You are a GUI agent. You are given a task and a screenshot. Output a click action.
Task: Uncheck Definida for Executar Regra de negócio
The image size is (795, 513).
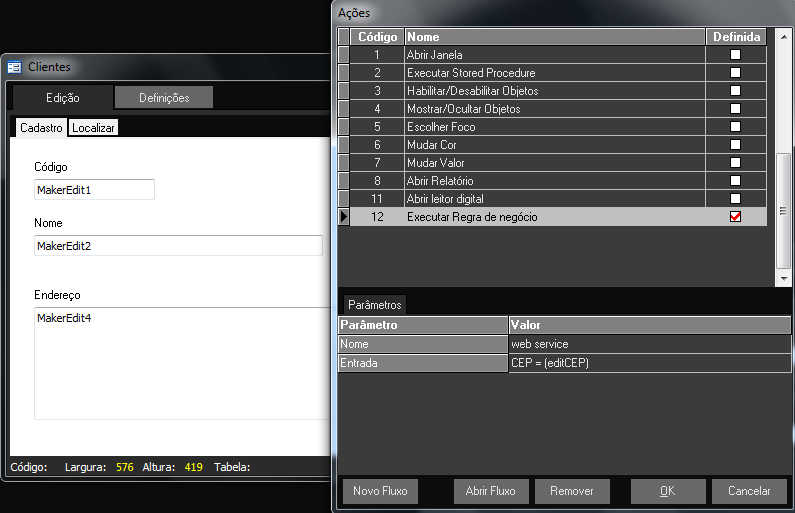pos(736,217)
